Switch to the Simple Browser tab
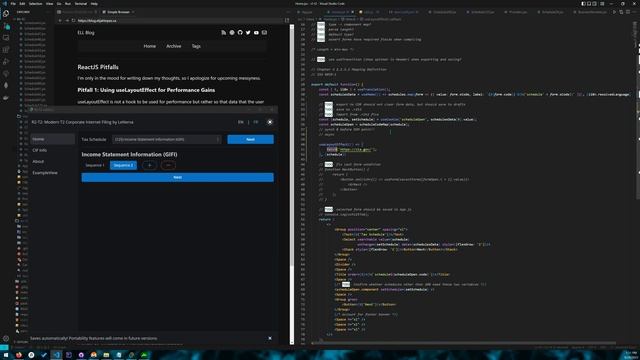This screenshot has width=640, height=360. click(118, 12)
